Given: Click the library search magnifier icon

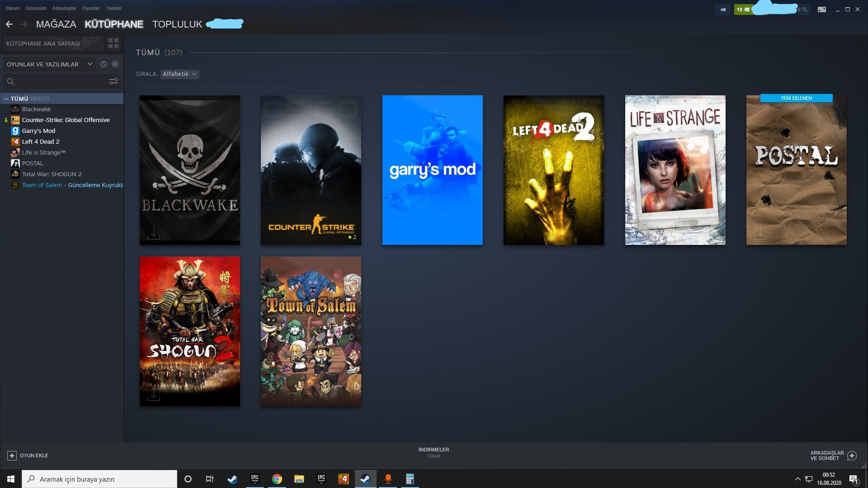Looking at the screenshot, I should point(11,82).
